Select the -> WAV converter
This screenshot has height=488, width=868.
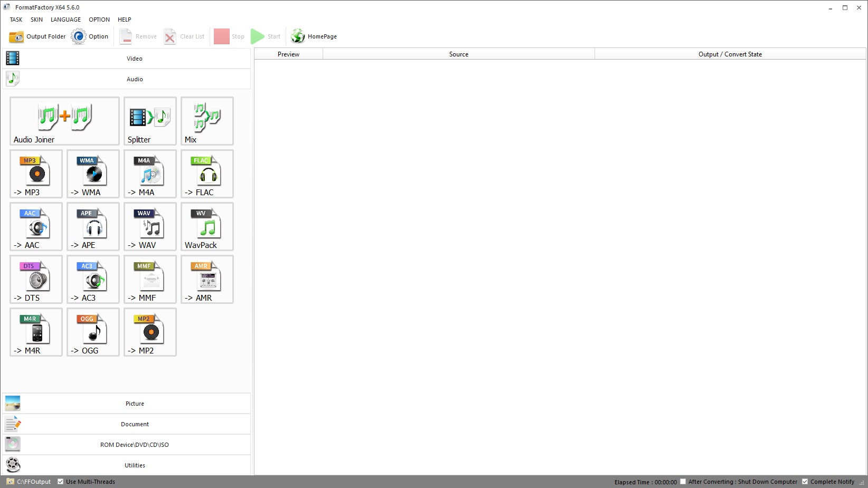pyautogui.click(x=150, y=226)
